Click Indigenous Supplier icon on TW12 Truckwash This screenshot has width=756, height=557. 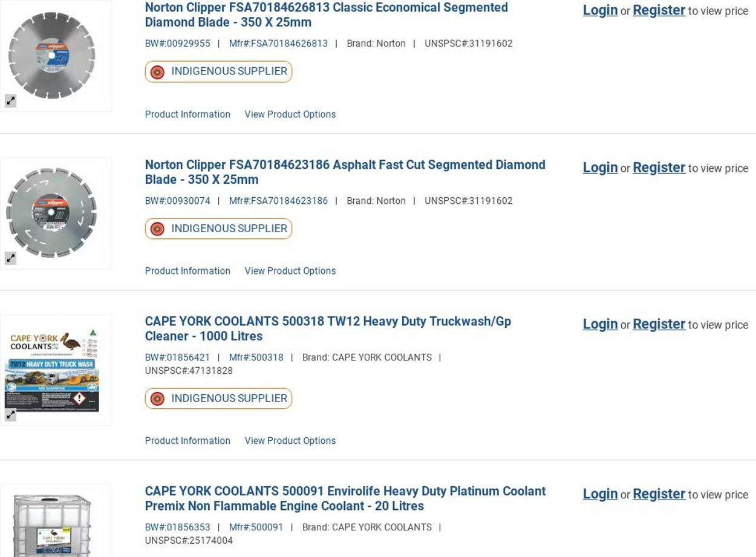(157, 399)
